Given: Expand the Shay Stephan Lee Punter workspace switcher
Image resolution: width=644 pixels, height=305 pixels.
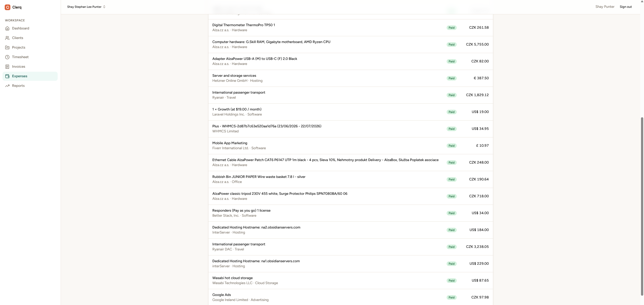Looking at the screenshot, I should [x=86, y=7].
